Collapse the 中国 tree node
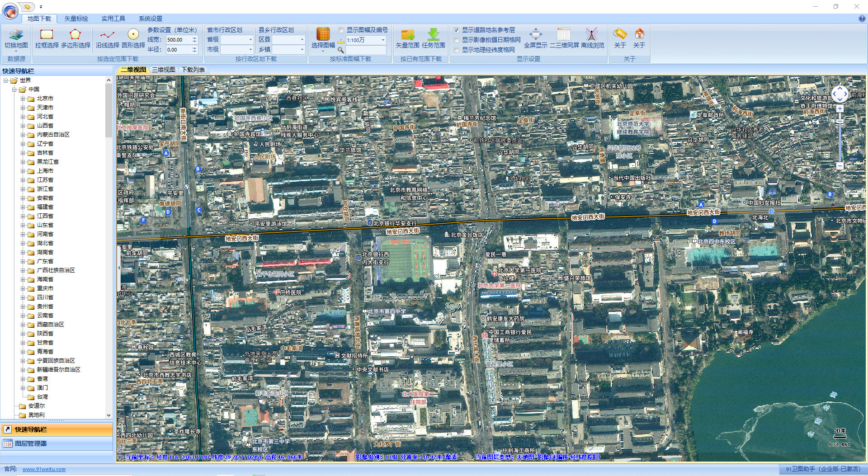Viewport: 868px width, 476px height. point(14,90)
